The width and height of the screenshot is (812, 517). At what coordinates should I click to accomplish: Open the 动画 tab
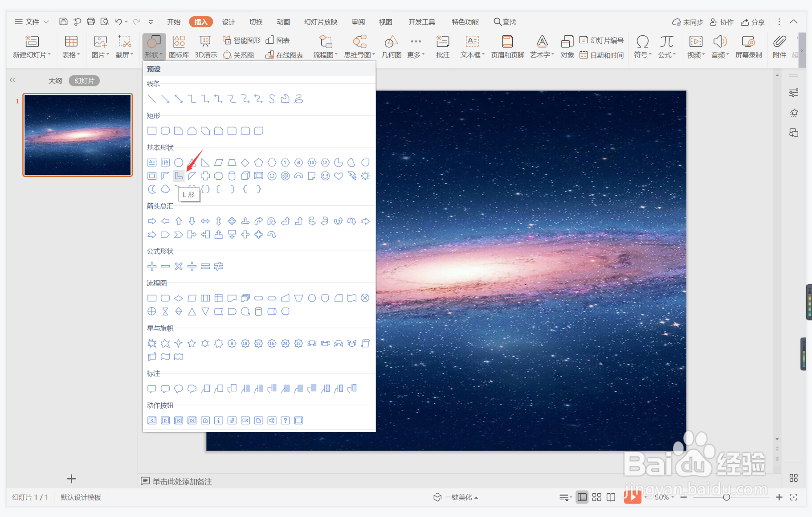coord(283,22)
